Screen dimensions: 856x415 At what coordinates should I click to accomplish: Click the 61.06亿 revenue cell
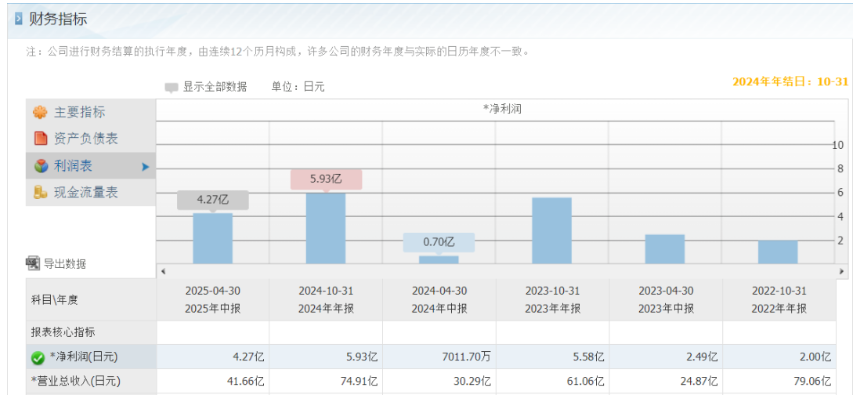tap(552, 381)
